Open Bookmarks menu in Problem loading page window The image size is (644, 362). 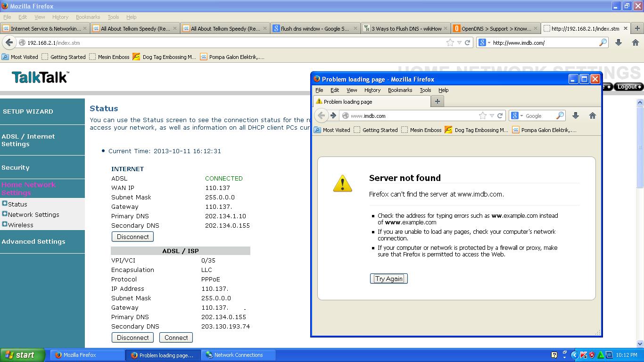pos(400,90)
